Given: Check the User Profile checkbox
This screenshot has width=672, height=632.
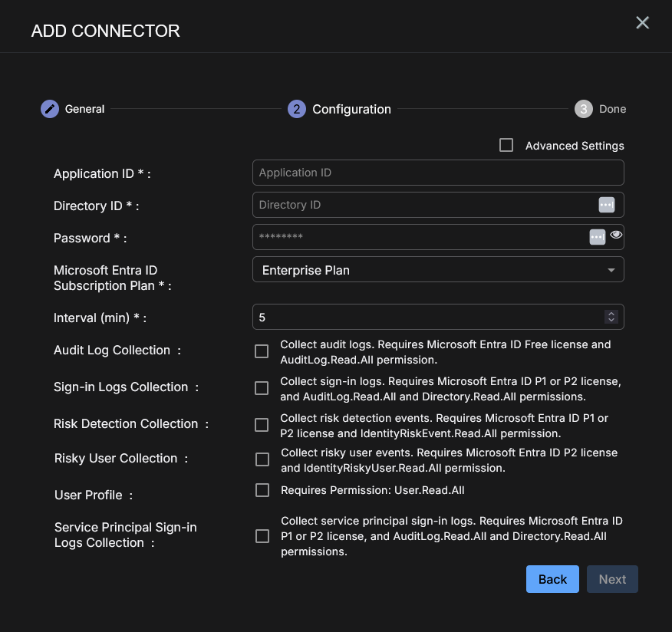Looking at the screenshot, I should (x=262, y=490).
